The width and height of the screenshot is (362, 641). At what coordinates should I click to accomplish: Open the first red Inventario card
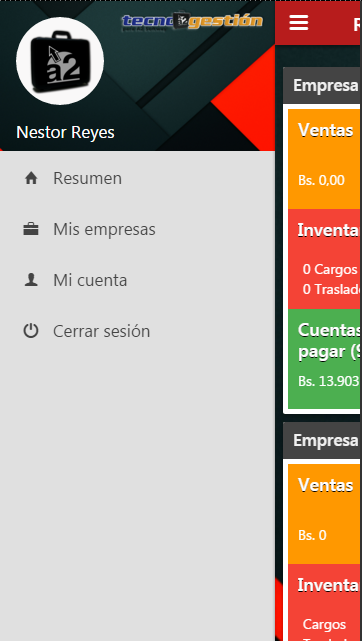tap(325, 259)
